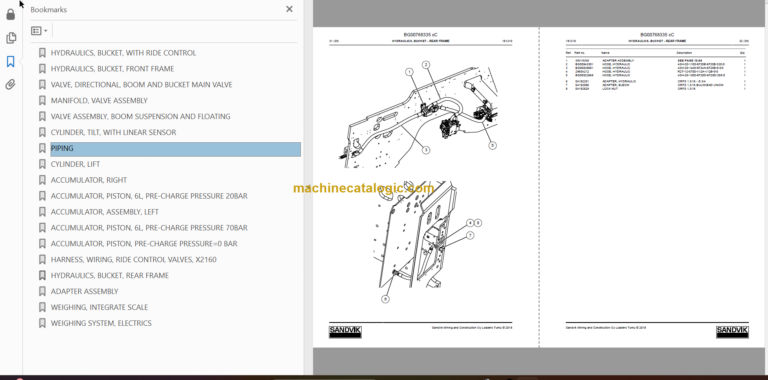
Task: Jump to CYLINDER, LIFT bookmark
Action: click(75, 164)
